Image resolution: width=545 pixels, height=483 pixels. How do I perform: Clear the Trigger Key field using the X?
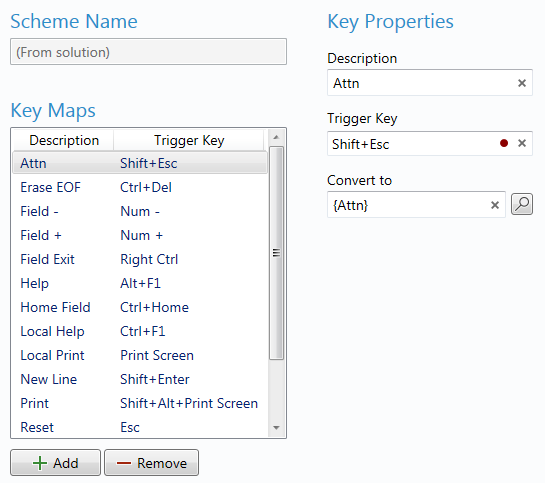point(521,143)
